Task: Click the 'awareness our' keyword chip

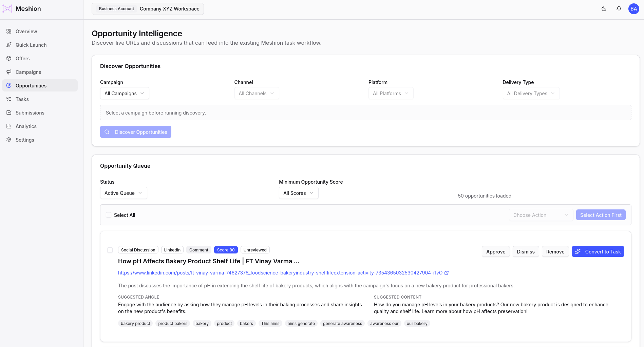Action: 384,323
